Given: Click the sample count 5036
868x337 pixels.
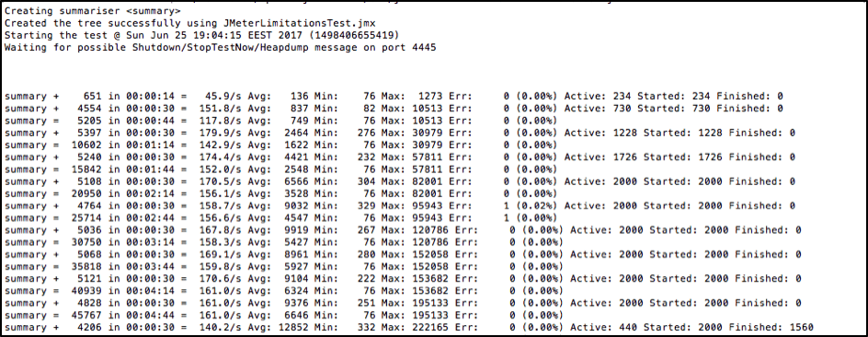Looking at the screenshot, I should (89, 230).
